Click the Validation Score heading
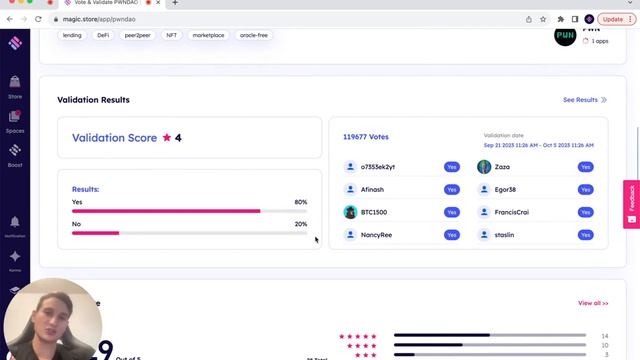 pyautogui.click(x=114, y=138)
